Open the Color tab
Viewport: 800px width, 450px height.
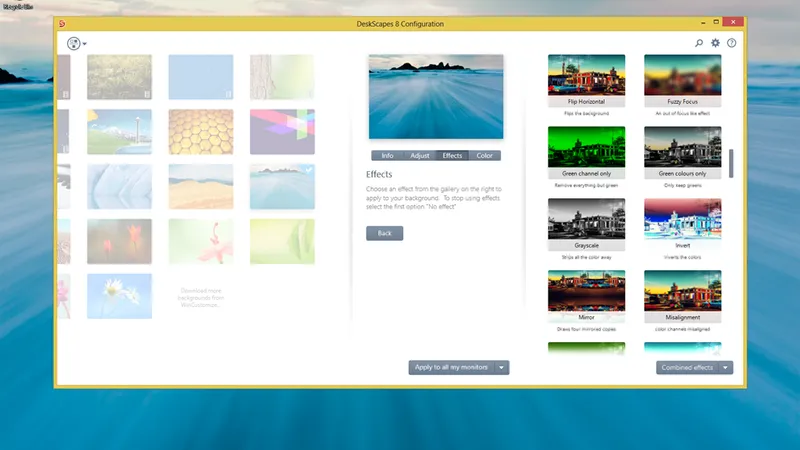(484, 156)
